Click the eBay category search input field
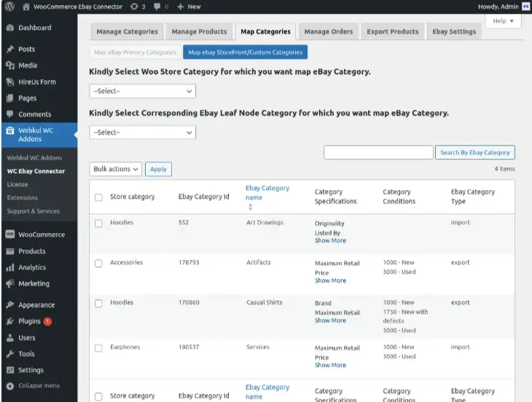 click(x=378, y=152)
